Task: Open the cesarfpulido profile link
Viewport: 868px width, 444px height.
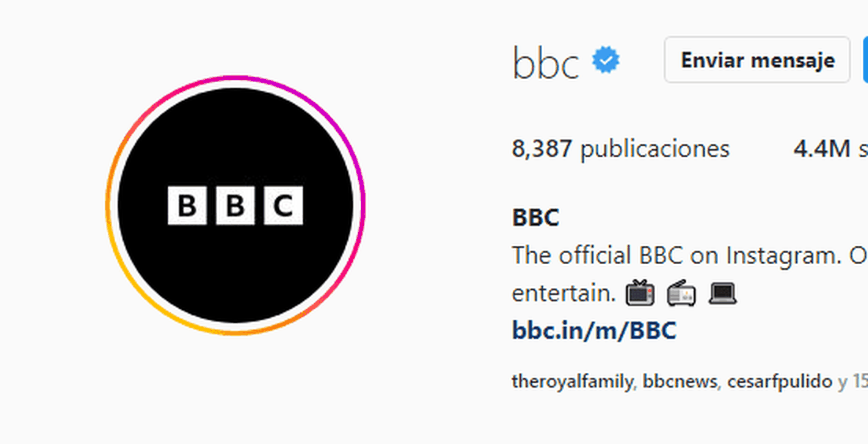Action: tap(779, 382)
